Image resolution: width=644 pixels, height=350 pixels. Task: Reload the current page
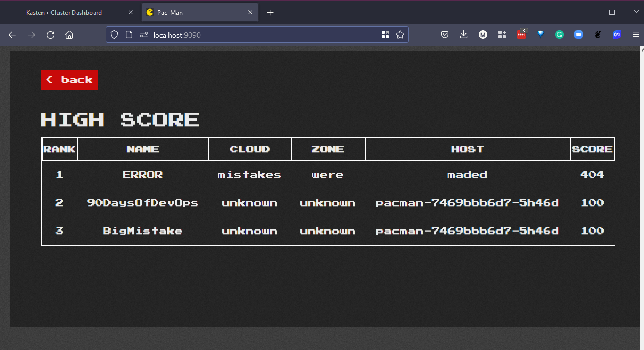[50, 35]
